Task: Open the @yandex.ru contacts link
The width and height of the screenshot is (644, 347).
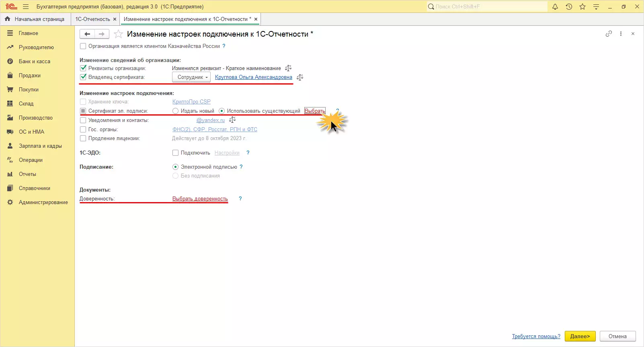Action: (x=211, y=120)
